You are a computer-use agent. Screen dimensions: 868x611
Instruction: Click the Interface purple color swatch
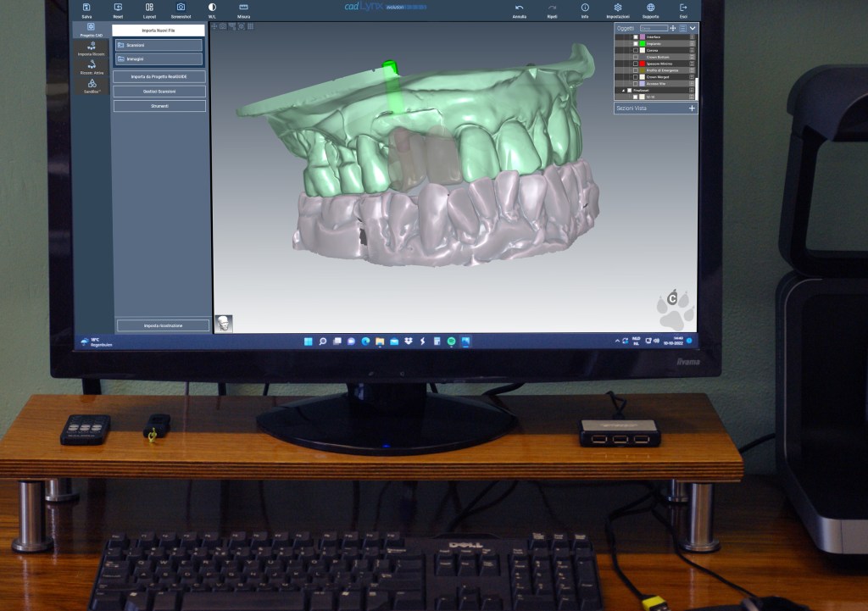coord(643,37)
